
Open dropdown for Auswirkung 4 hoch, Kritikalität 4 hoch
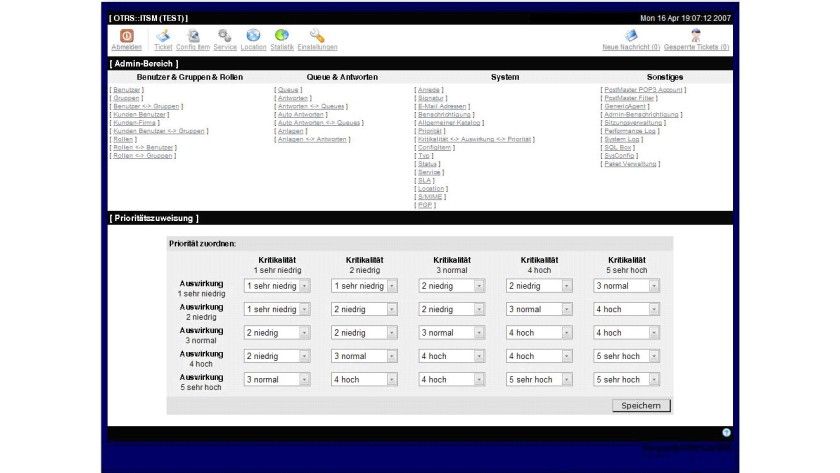(539, 356)
